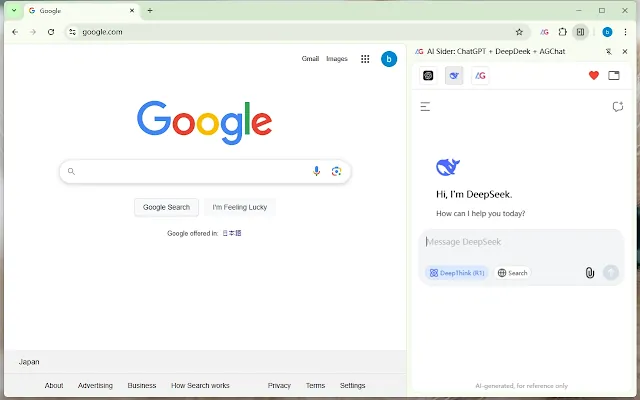Reload the current page
This screenshot has width=640, height=400.
[51, 32]
